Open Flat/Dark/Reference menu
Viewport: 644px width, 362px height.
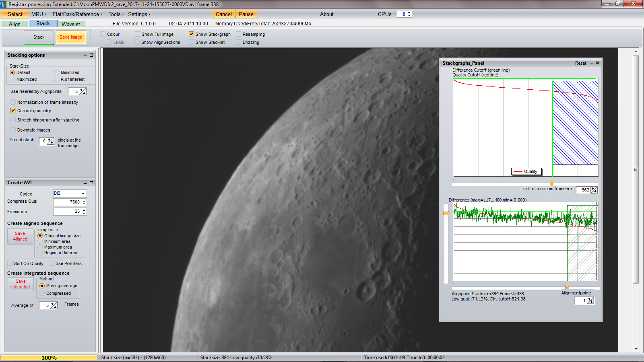[77, 14]
